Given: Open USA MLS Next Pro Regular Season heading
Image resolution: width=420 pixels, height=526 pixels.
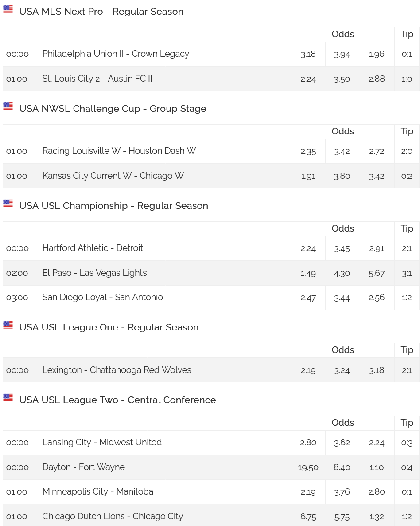Looking at the screenshot, I should tap(101, 12).
